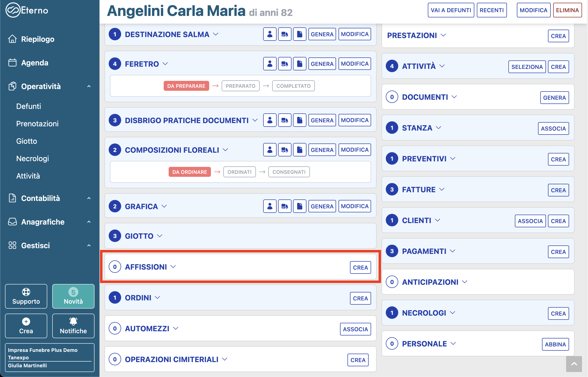The image size is (588, 377).
Task: Set Feretro status to Completato
Action: click(293, 86)
